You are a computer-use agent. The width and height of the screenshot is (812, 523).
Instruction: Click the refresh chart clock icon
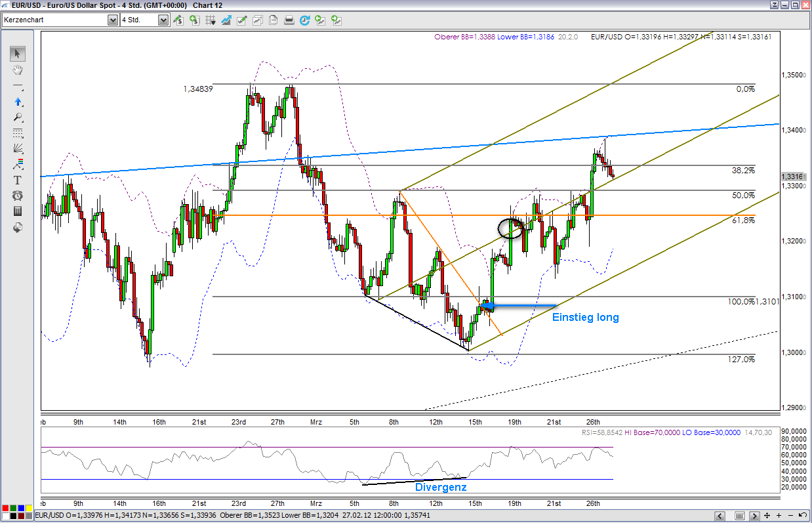[x=304, y=20]
